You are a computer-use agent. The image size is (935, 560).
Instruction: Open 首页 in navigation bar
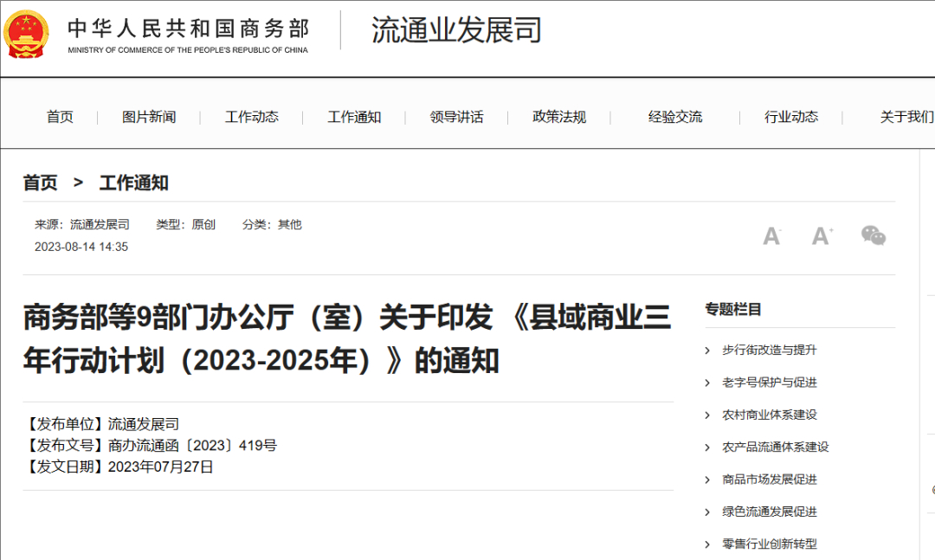click(60, 117)
